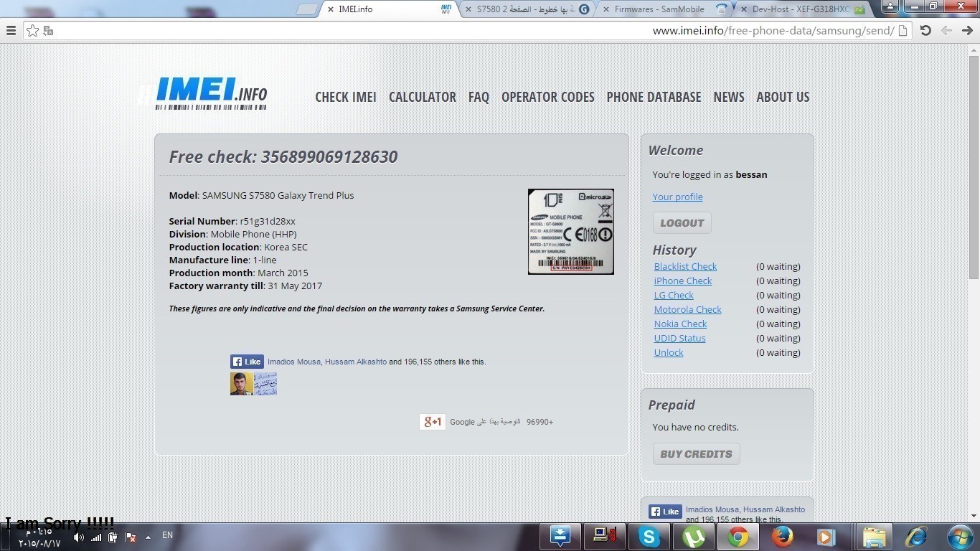Screen dimensions: 980x551
Task: Open the Unlock history link
Action: point(669,352)
